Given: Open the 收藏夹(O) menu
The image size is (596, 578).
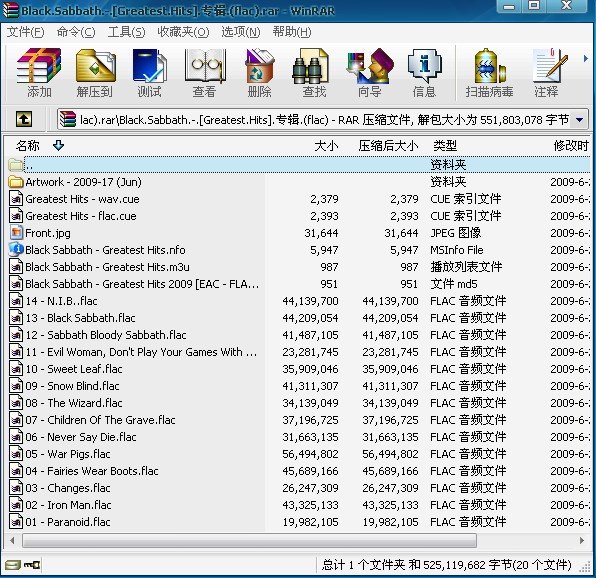Looking at the screenshot, I should coord(183,32).
